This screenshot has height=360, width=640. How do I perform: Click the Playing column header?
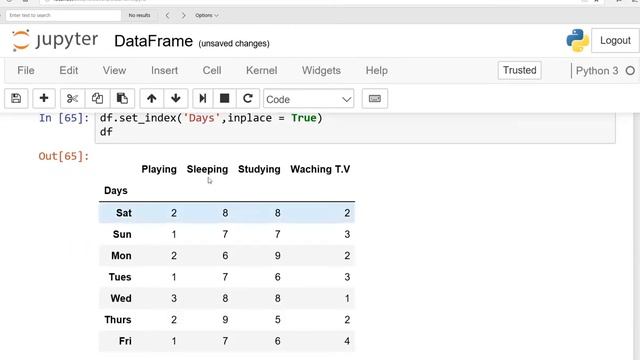tap(159, 169)
